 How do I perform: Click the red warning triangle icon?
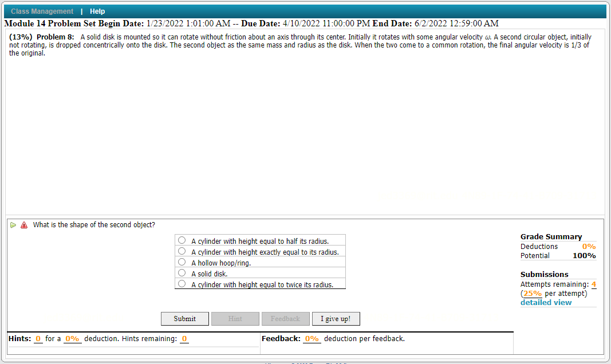(x=23, y=224)
